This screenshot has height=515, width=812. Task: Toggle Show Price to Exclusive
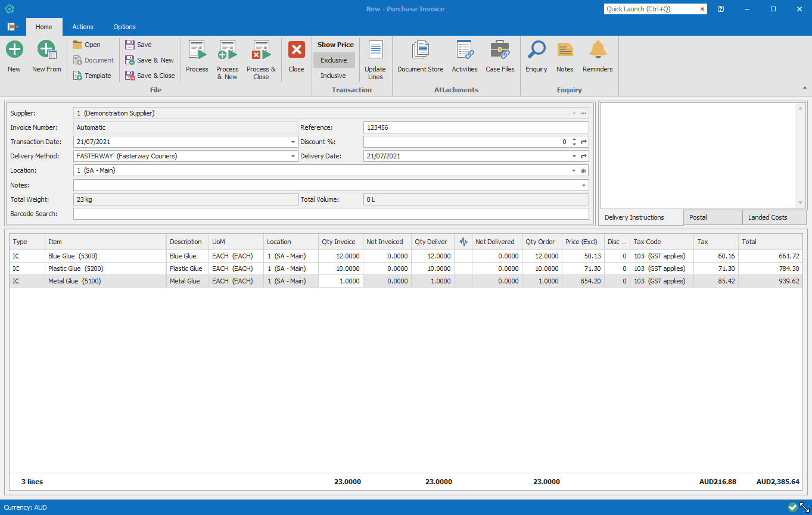pyautogui.click(x=334, y=60)
